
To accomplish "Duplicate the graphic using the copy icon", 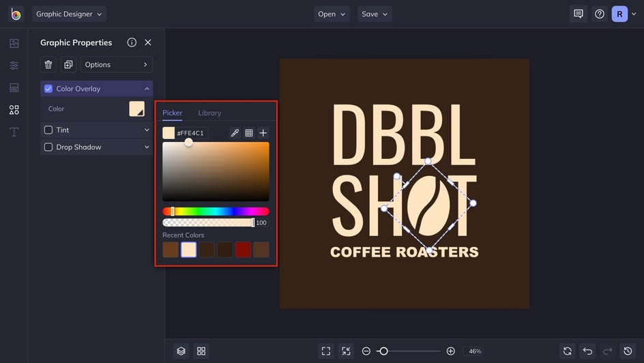I will tap(68, 65).
